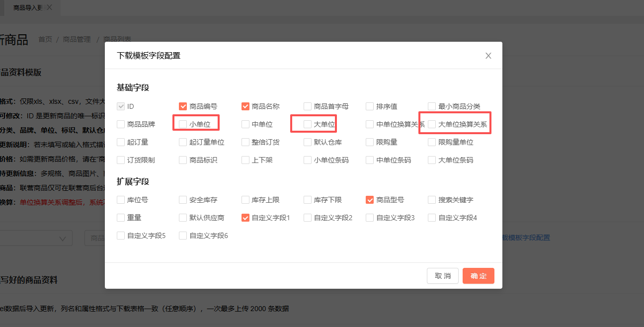The image size is (644, 327).
Task: Select the 中单位 checkbox
Action: pos(245,124)
